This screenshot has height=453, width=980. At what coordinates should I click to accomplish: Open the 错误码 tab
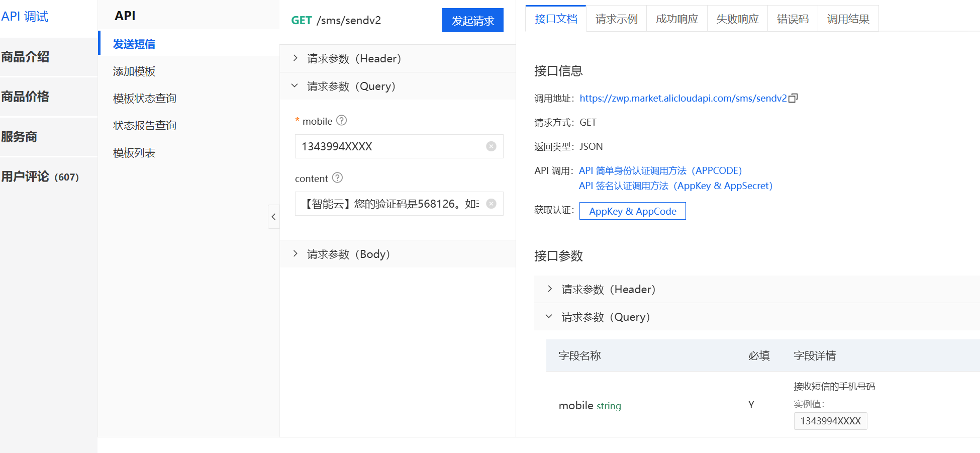click(793, 19)
